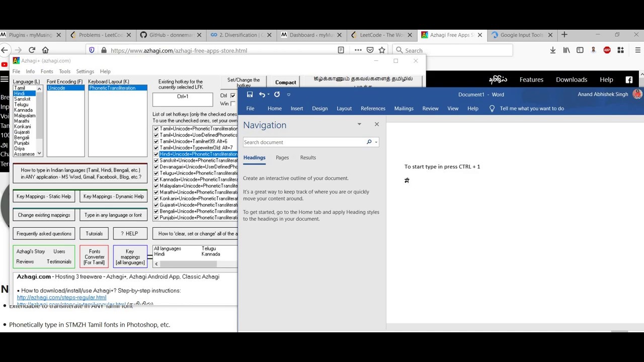
Task: Go to Firefox home page icon
Action: pos(45,50)
